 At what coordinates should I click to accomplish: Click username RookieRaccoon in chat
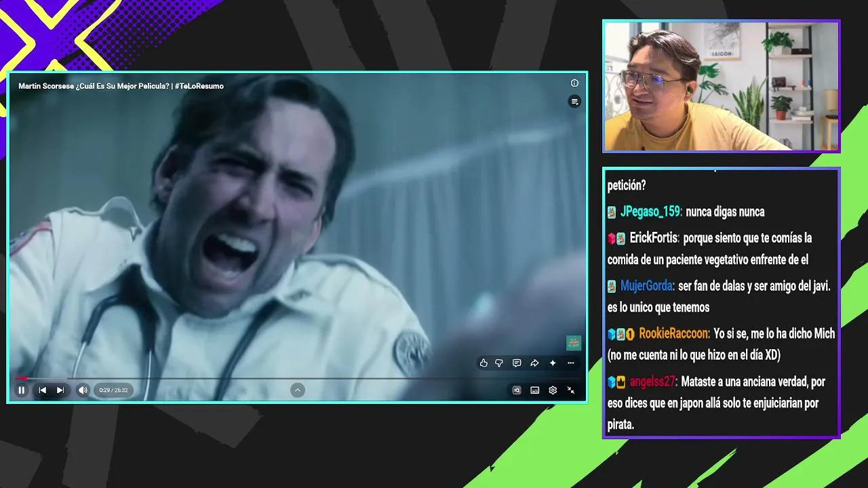675,333
